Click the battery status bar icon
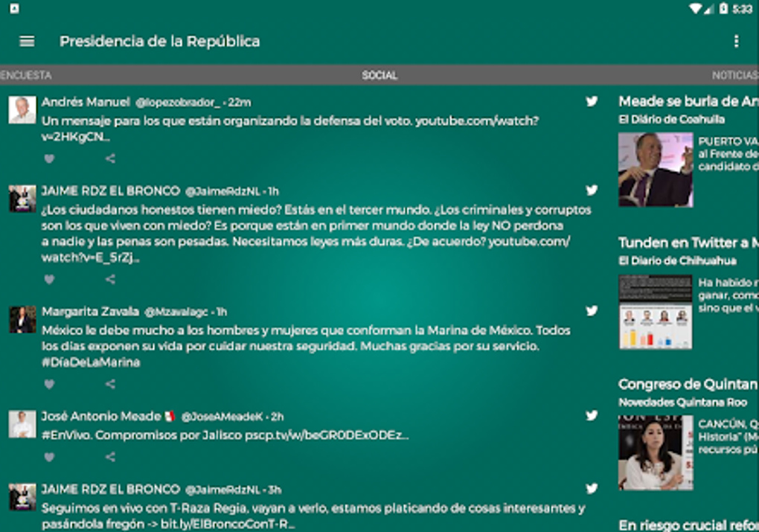Screen dimensions: 759x532 723,9
